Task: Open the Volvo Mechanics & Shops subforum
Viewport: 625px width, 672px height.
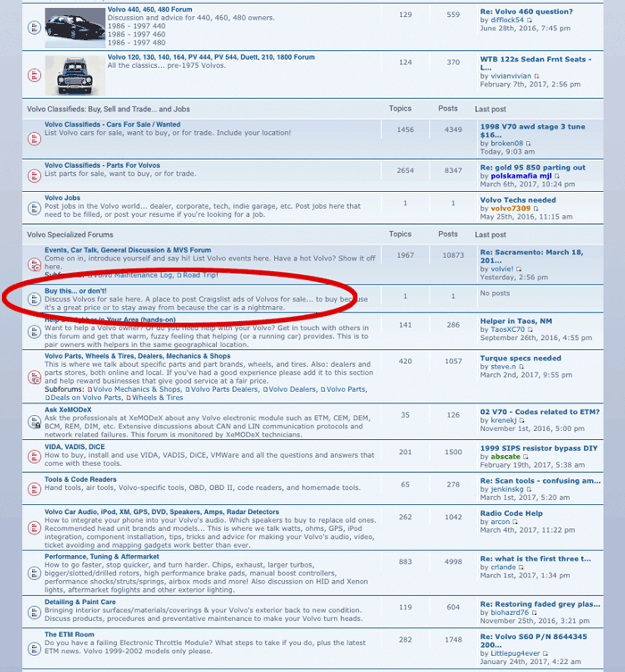Action: (137, 389)
